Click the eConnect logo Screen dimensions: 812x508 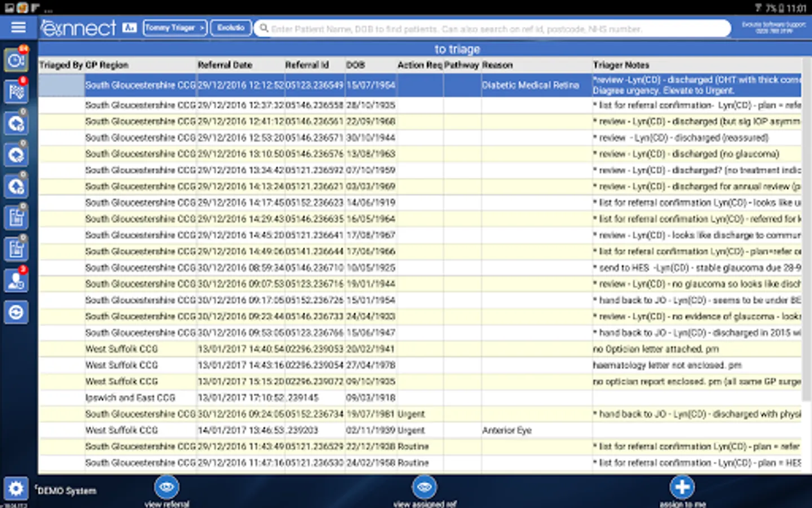(78, 28)
